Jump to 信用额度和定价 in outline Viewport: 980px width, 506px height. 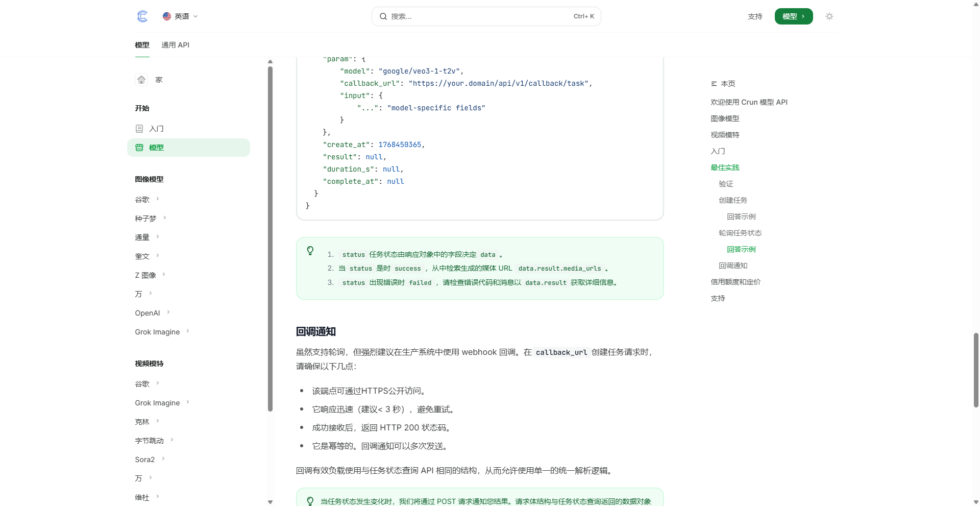pos(736,282)
